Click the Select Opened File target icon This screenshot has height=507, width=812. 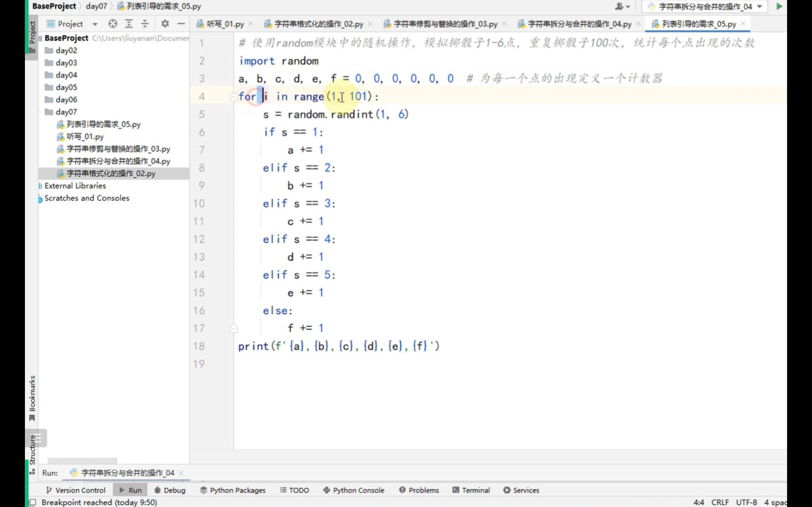[112, 24]
